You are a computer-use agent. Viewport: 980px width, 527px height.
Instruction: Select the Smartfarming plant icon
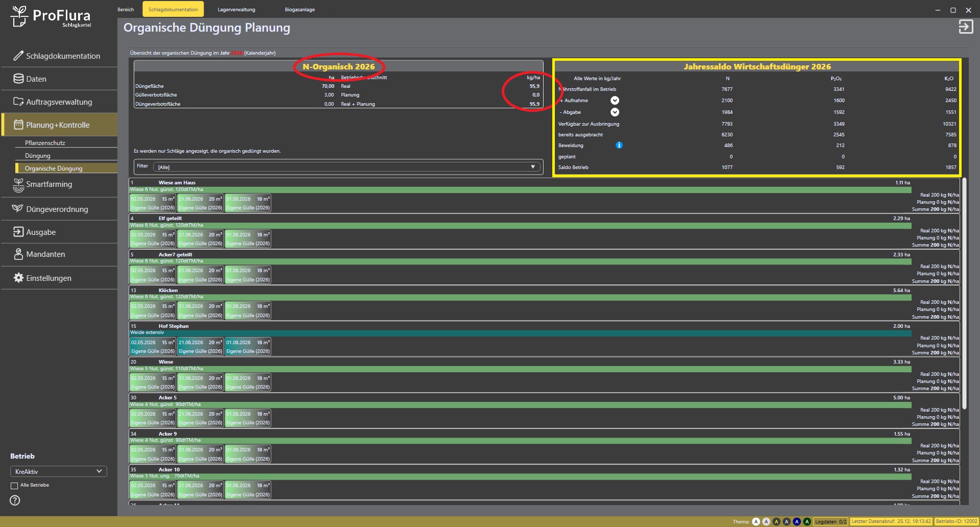pyautogui.click(x=18, y=185)
